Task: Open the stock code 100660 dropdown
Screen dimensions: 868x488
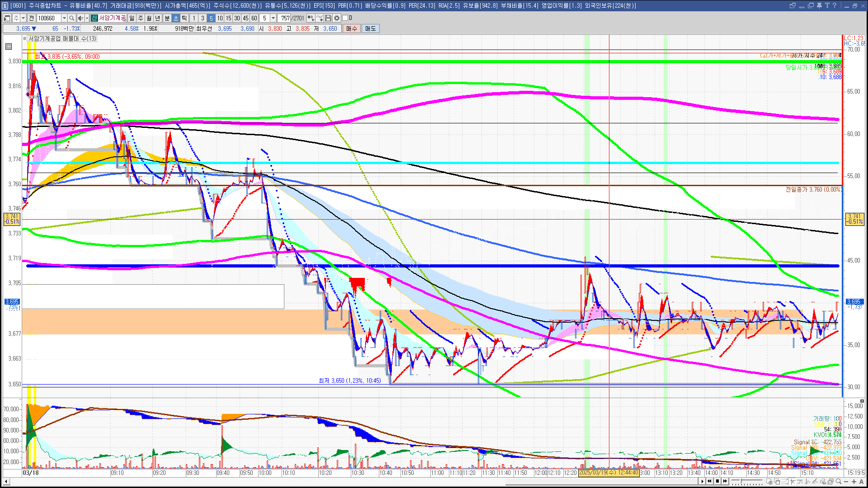Action: coord(64,18)
